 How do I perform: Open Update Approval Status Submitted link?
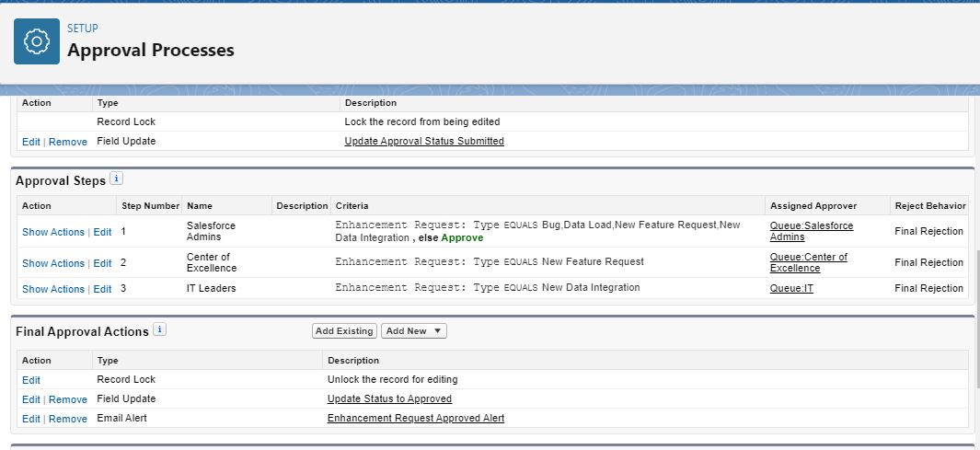[x=424, y=142]
